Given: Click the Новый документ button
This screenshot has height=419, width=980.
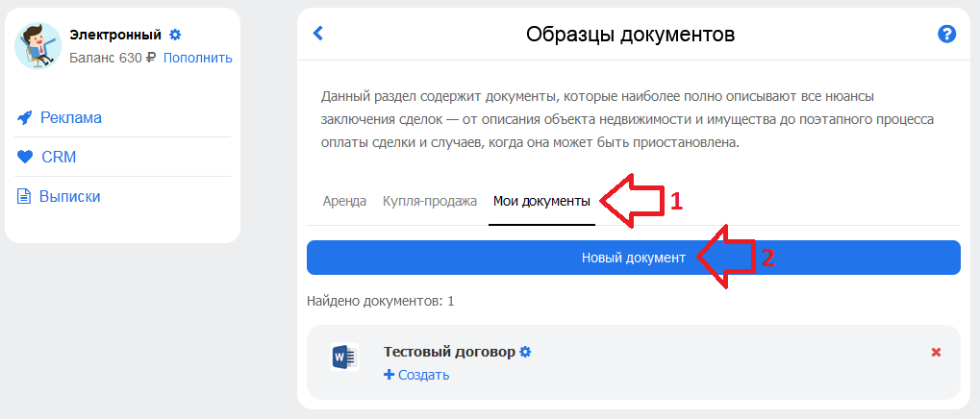Looking at the screenshot, I should point(633,258).
